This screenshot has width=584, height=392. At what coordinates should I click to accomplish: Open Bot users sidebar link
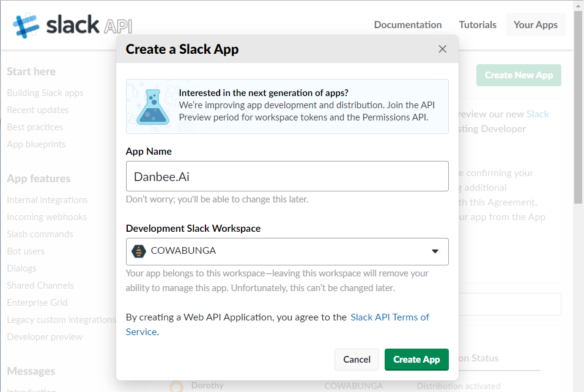pos(26,251)
